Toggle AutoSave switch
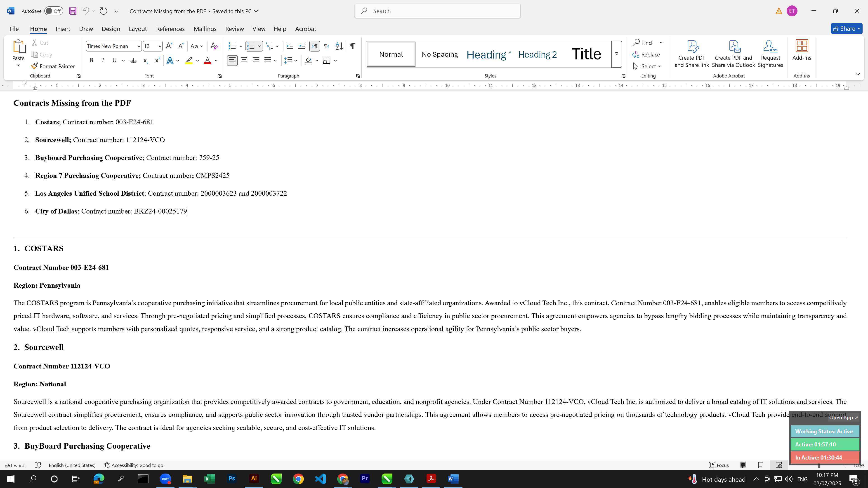This screenshot has width=868, height=488. click(54, 11)
